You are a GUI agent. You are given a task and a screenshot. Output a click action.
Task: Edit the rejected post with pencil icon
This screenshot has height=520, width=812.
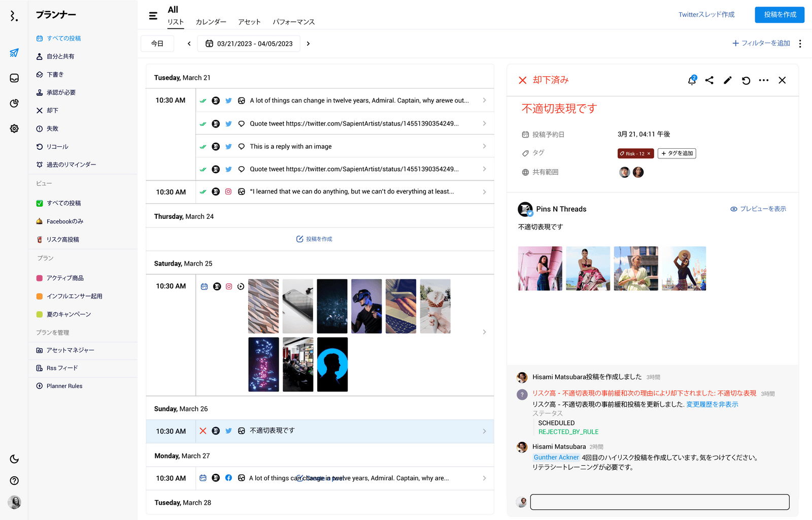(727, 80)
